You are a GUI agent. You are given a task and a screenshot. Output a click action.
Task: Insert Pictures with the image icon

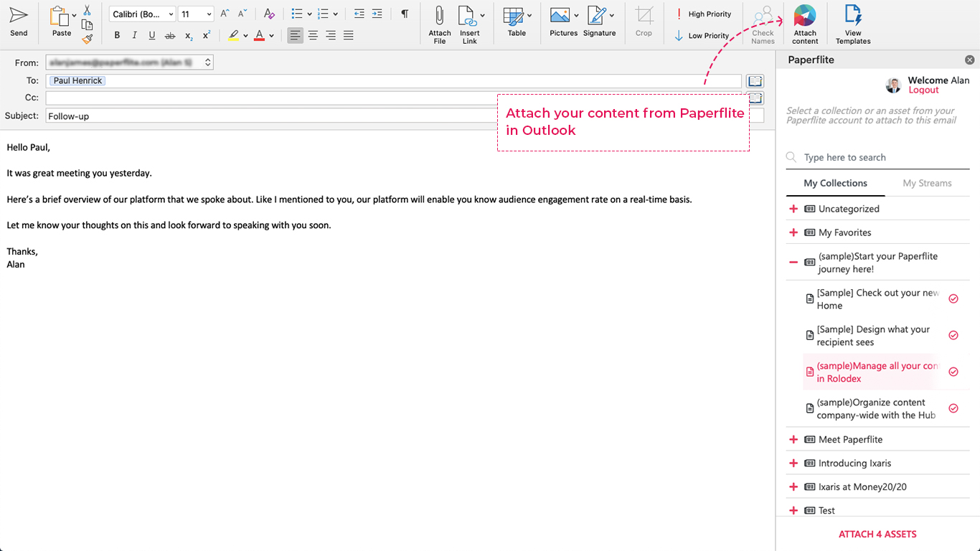pyautogui.click(x=560, y=15)
